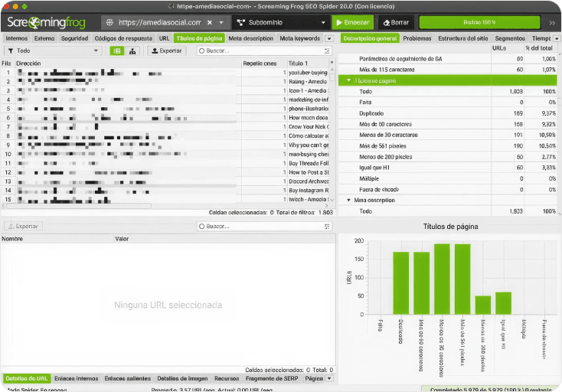This screenshot has width=562, height=392.
Task: Switch to tree structure view icon
Action: (132, 51)
